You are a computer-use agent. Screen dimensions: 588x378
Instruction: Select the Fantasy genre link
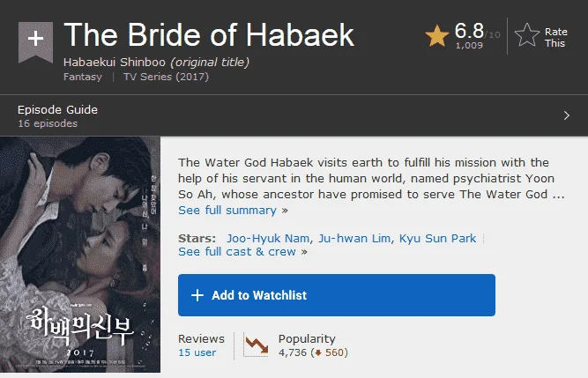(83, 77)
